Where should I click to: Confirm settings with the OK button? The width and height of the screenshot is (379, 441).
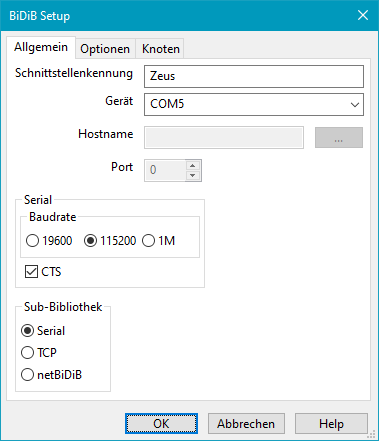[161, 424]
